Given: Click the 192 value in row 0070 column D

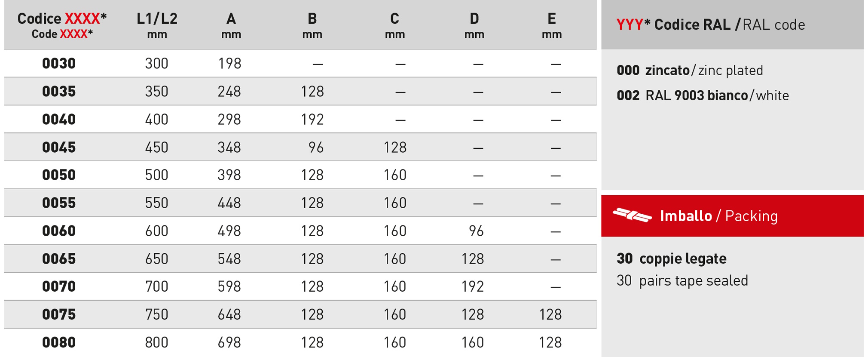Looking at the screenshot, I should pos(473,287).
